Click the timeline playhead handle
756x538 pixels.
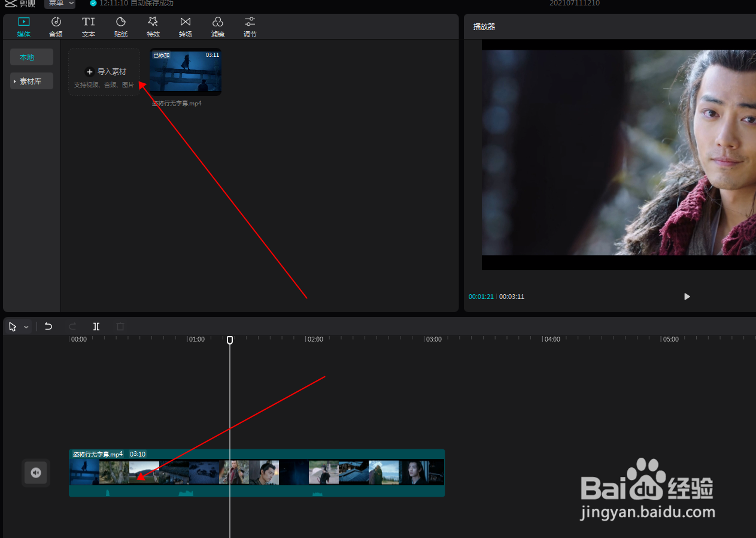click(230, 340)
